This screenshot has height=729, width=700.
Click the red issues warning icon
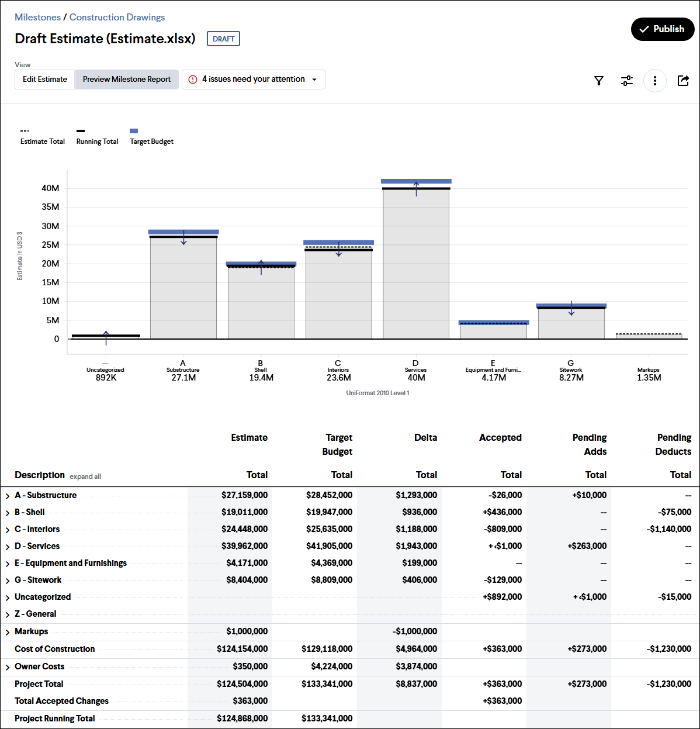coord(193,80)
